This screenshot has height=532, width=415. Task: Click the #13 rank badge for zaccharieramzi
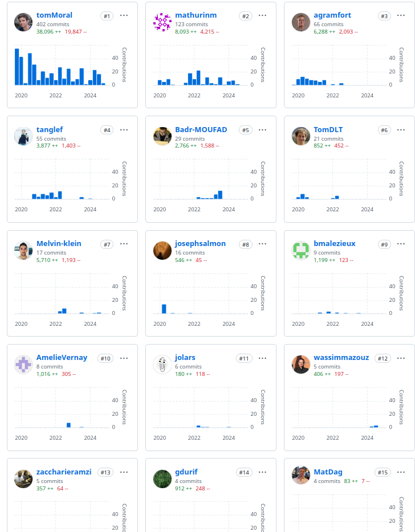(x=105, y=472)
